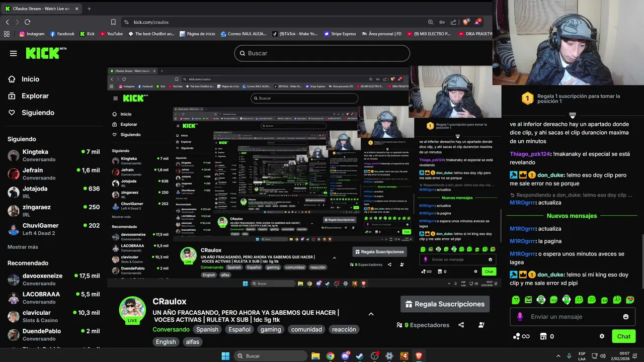Open the chat shop icon
Screen dimensions: 644x362
click(x=543, y=336)
